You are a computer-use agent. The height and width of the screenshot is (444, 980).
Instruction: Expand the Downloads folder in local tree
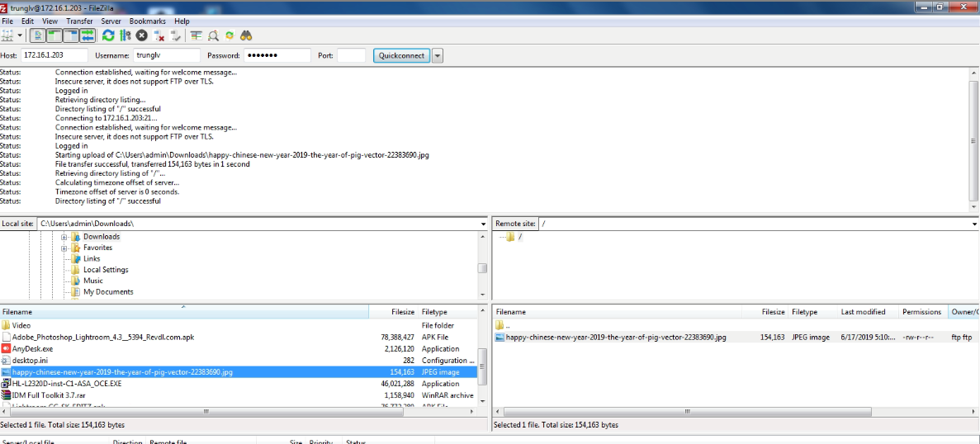pos(64,238)
